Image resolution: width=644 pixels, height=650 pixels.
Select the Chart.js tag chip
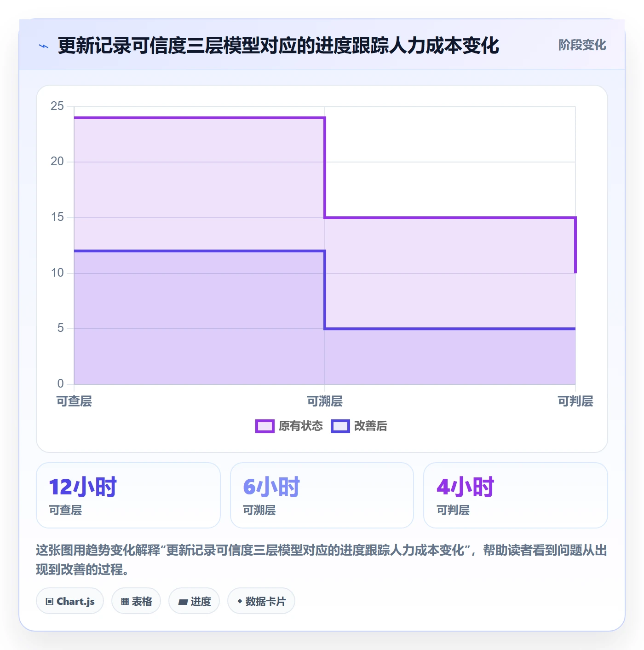pos(70,601)
